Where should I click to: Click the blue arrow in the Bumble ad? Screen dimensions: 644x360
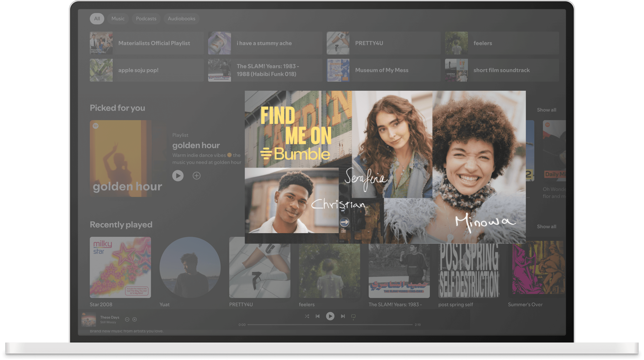pyautogui.click(x=344, y=222)
